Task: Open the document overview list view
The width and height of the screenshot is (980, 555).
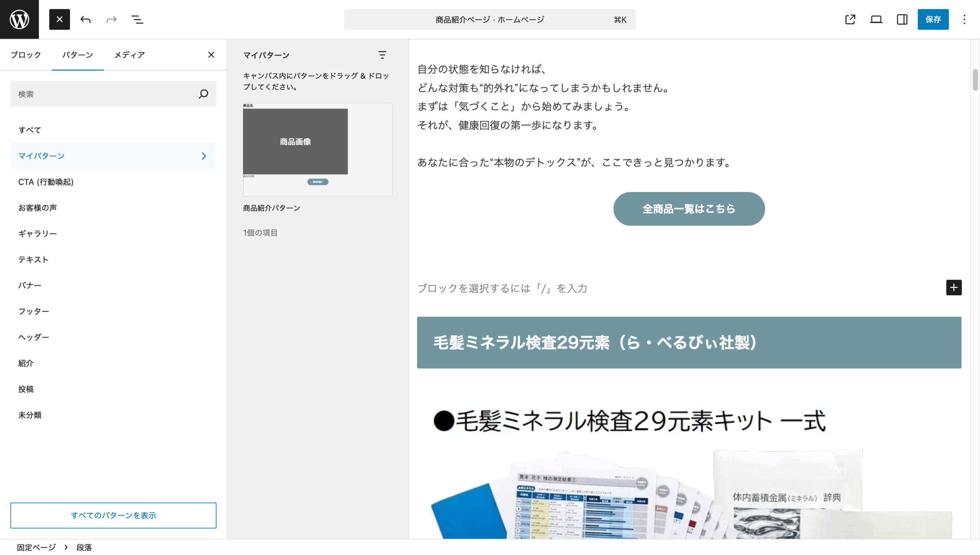Action: [137, 19]
